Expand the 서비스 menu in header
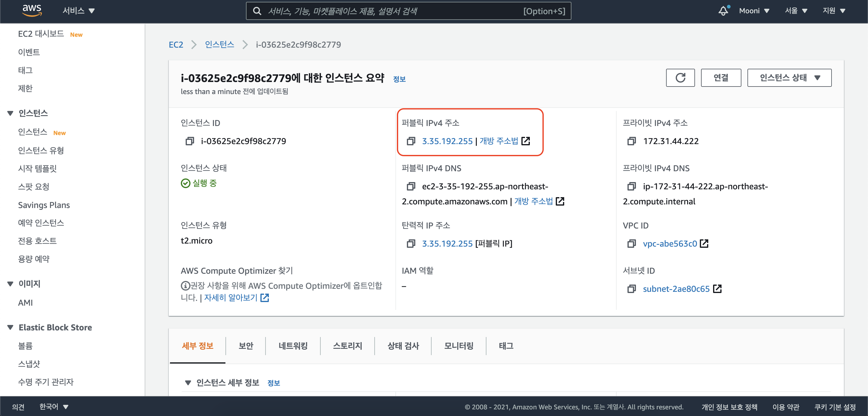 78,11
